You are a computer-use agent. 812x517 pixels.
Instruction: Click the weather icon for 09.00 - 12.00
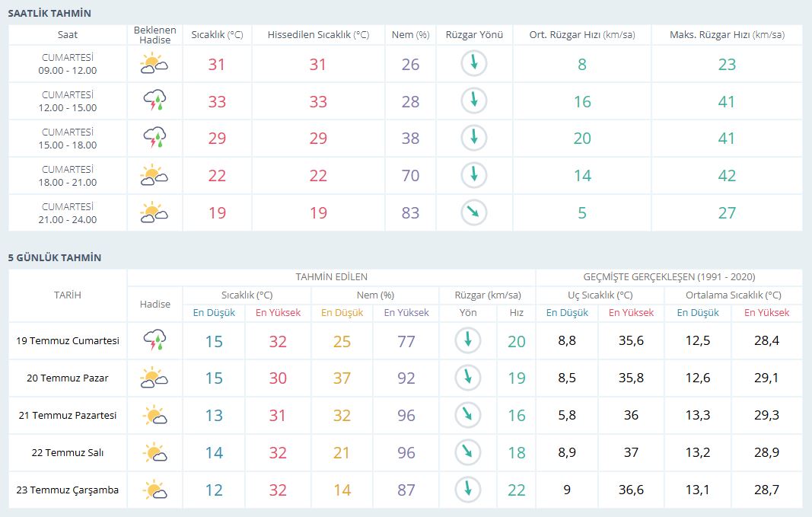coord(154,64)
